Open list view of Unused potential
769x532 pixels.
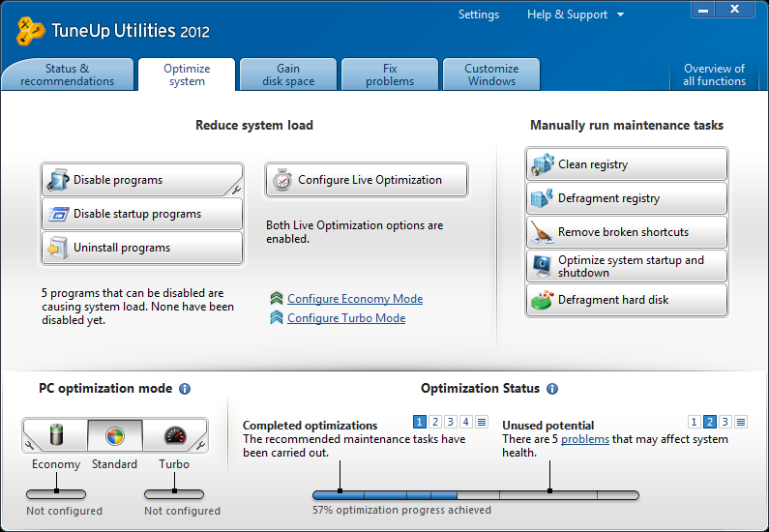point(741,422)
